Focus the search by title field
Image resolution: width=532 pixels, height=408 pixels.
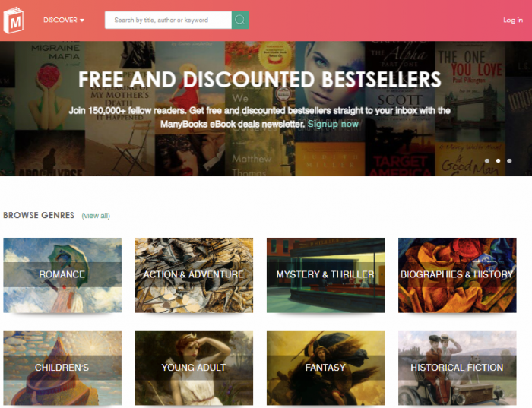pos(168,20)
